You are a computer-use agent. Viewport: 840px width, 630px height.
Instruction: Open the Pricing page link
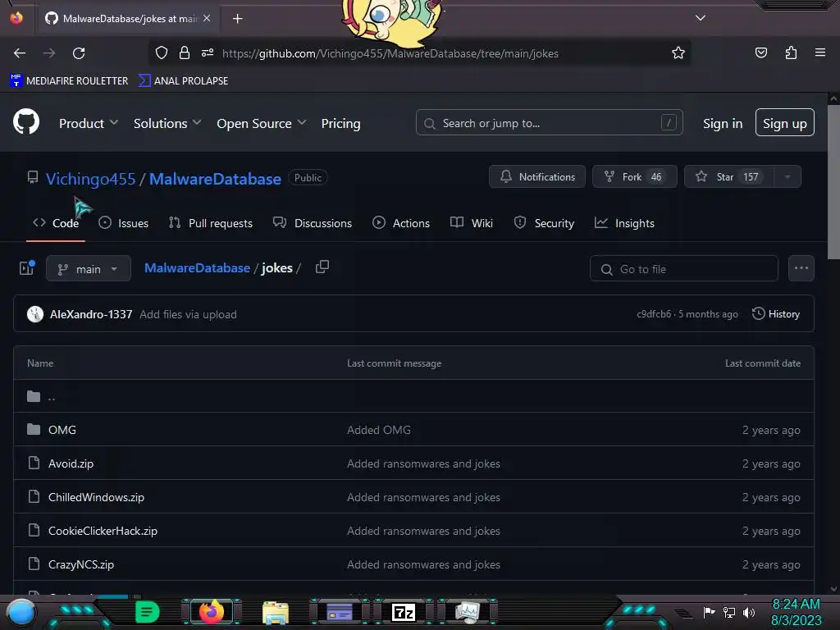[x=340, y=123]
